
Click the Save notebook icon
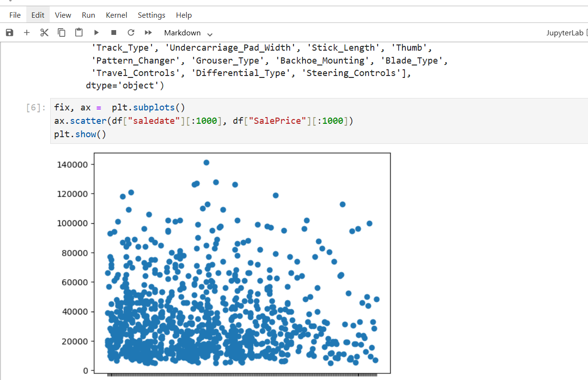pos(10,33)
